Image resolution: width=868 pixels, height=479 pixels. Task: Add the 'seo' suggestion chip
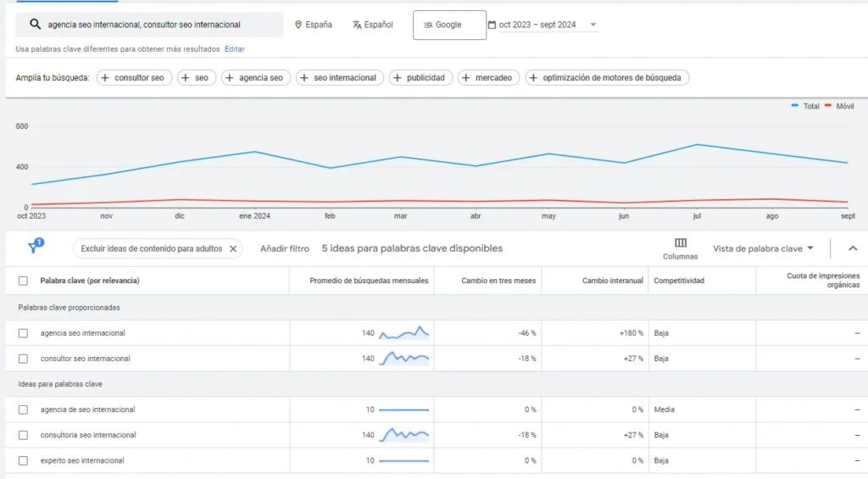(196, 77)
